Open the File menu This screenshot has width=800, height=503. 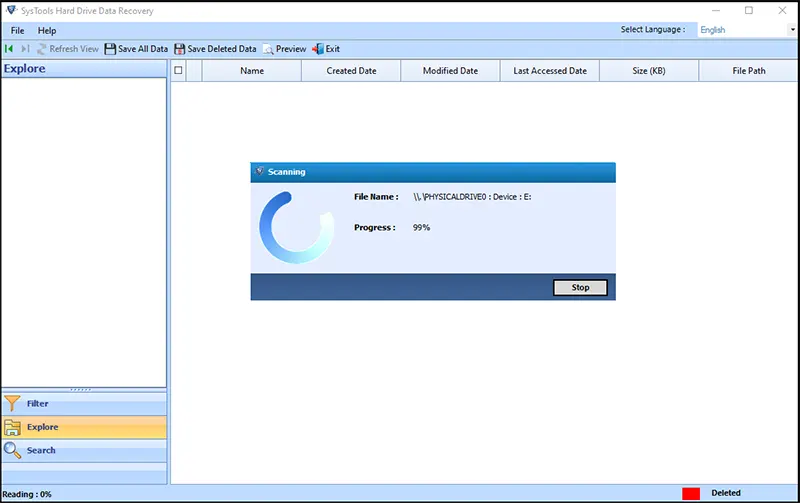tap(17, 31)
